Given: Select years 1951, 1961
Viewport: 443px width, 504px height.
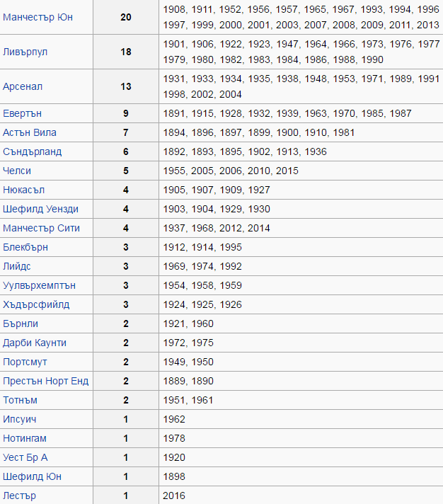Looking at the screenshot, I should pyautogui.click(x=188, y=400).
